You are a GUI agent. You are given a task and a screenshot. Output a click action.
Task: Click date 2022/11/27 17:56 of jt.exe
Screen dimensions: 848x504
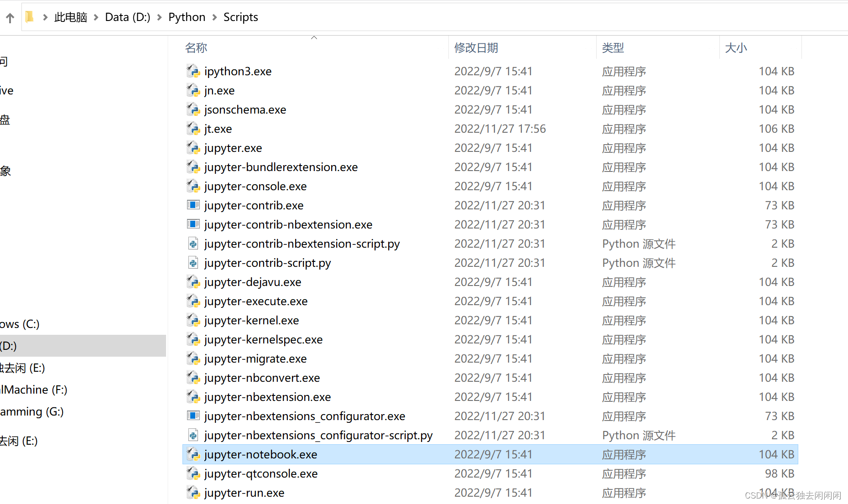500,129
